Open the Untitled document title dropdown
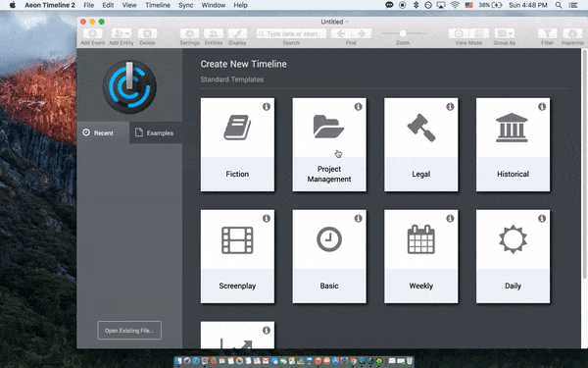This screenshot has height=368, width=588. (334, 22)
